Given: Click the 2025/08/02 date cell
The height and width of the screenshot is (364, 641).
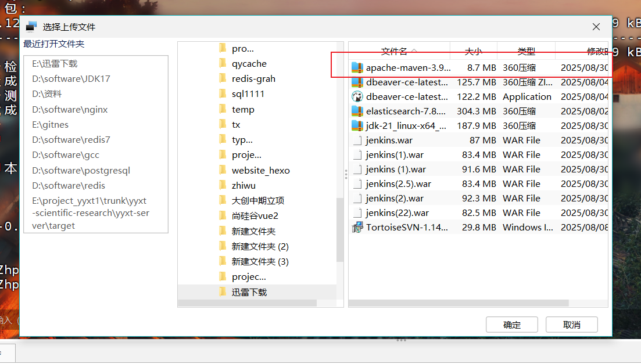Looking at the screenshot, I should 585,111.
